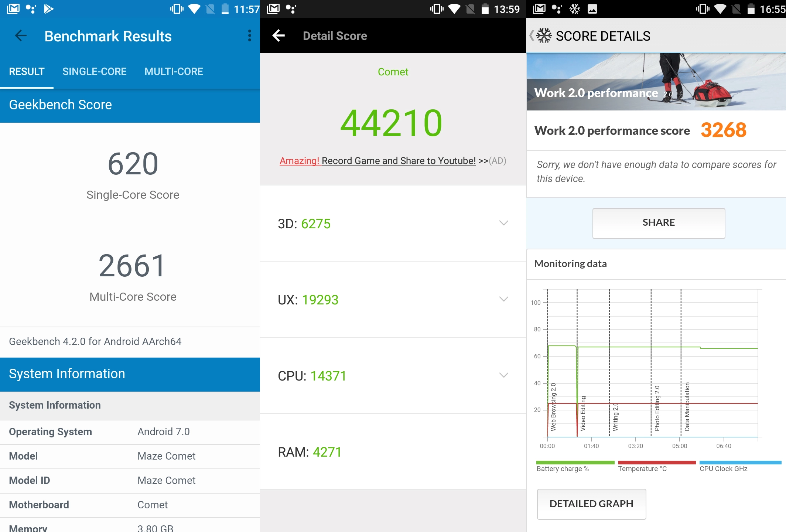This screenshot has width=786, height=532.
Task: Tap the Work 2.0 performance banner image
Action: click(x=656, y=82)
